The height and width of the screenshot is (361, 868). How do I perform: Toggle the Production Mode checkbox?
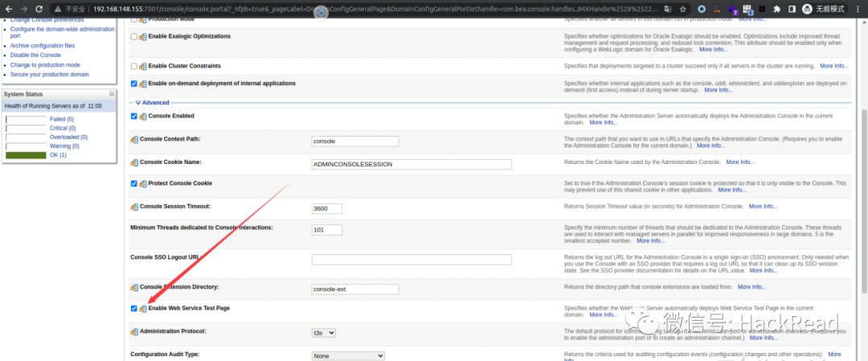coord(134,18)
